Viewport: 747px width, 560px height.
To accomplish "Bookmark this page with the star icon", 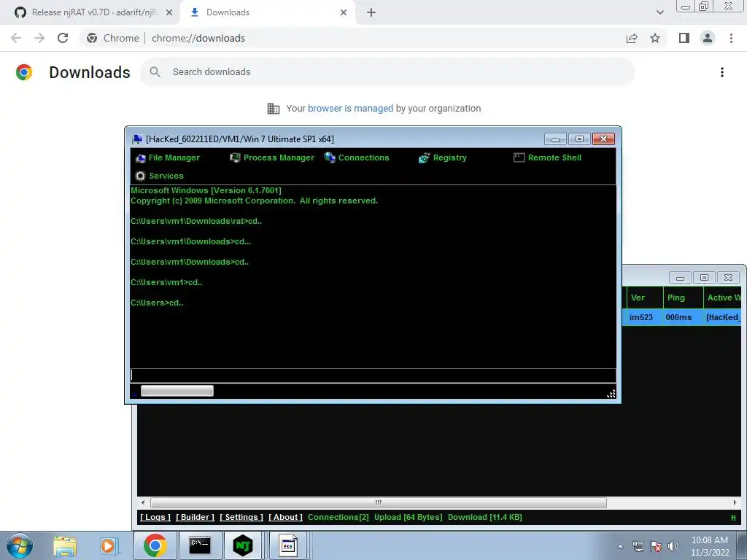I will click(655, 38).
